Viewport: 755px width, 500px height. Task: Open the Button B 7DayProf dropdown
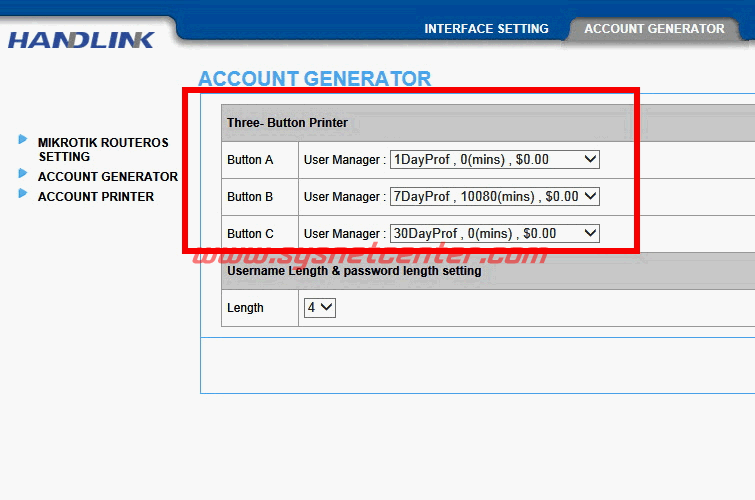(494, 197)
